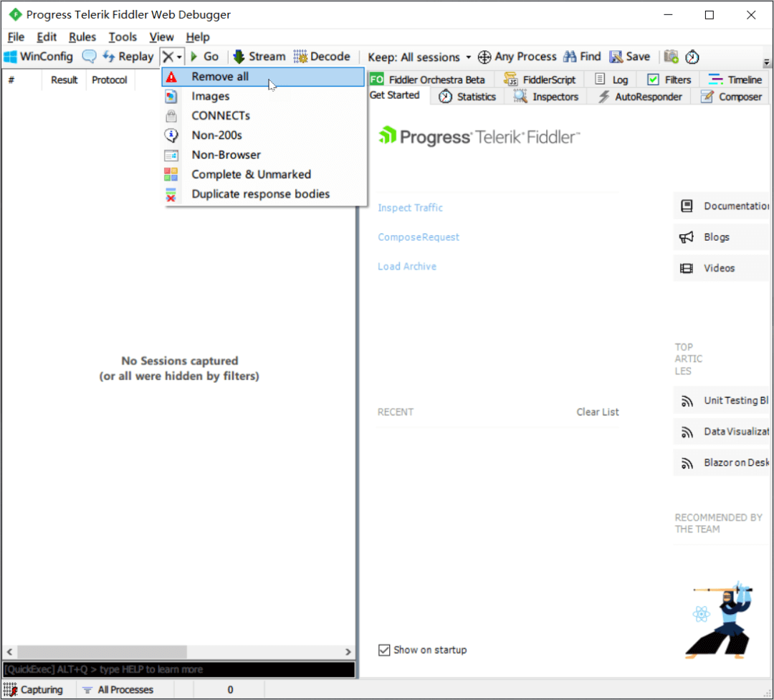Open the Timeline tab
774x700 pixels.
[x=735, y=80]
